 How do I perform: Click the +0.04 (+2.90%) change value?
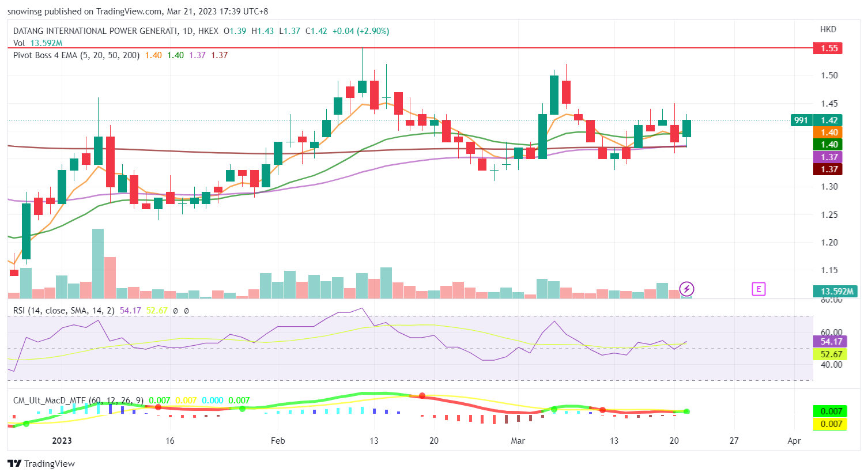click(x=361, y=31)
